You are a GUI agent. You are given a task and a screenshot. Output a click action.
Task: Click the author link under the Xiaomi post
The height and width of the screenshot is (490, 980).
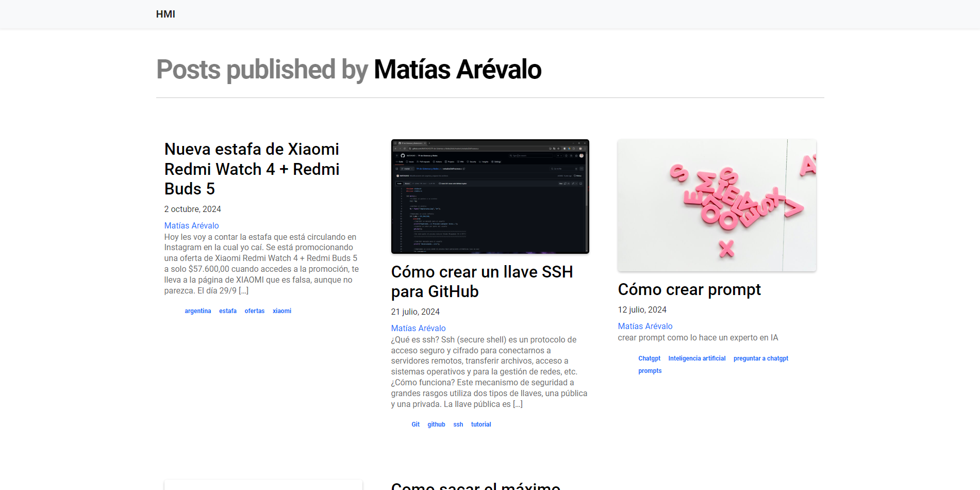(x=192, y=225)
